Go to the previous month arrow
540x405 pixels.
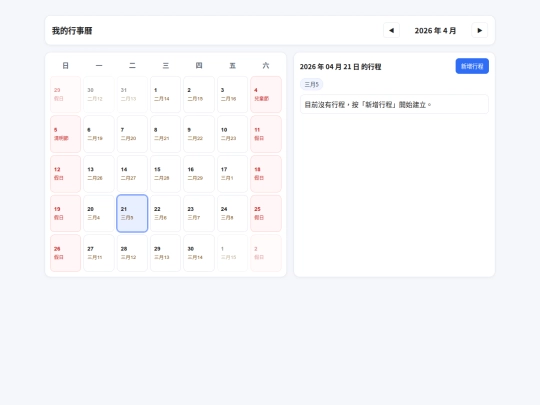click(x=391, y=30)
